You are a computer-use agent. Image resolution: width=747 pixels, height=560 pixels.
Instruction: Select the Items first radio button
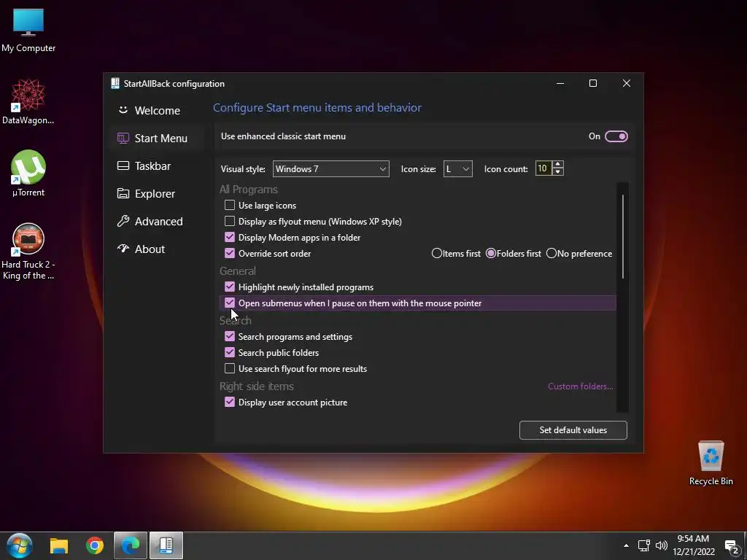(x=437, y=253)
